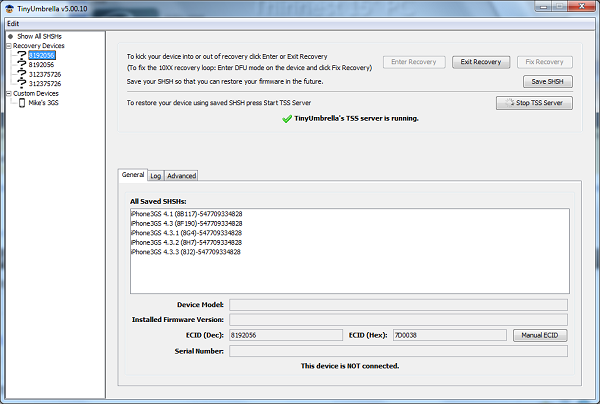Click the ECID (Hex) field showing 7D0038

pyautogui.click(x=450, y=335)
